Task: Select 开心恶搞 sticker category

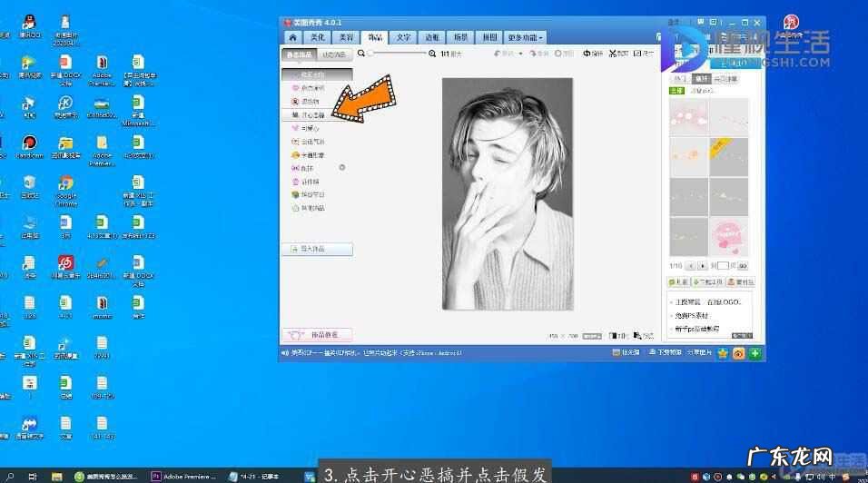Action: tap(309, 115)
